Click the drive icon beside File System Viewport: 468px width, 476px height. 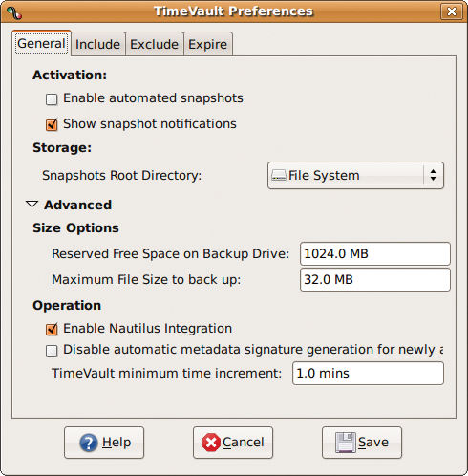pos(279,175)
